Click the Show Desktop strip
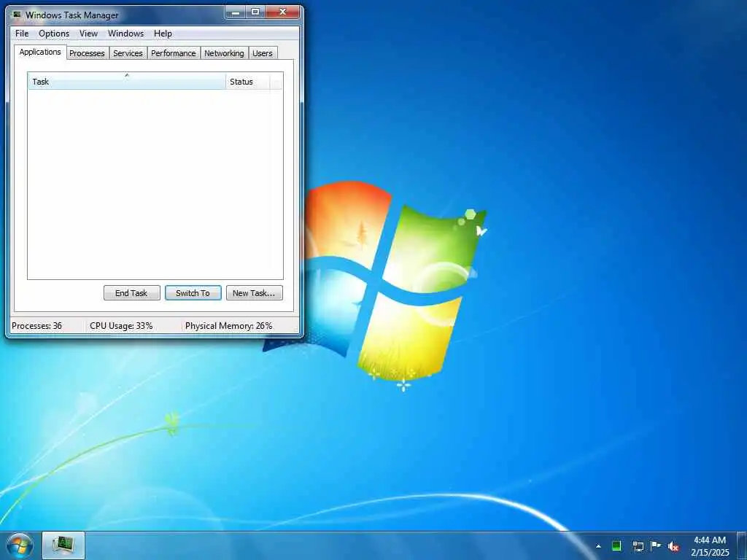The image size is (747, 560). pyautogui.click(x=742, y=545)
